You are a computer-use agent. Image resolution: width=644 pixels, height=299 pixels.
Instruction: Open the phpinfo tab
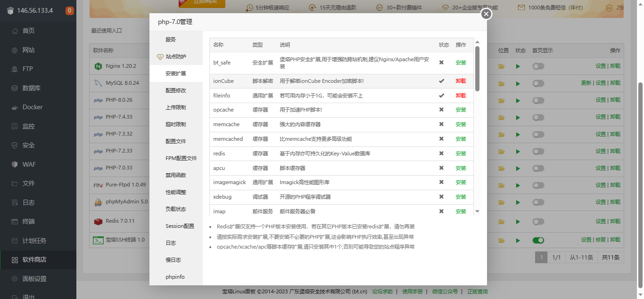pyautogui.click(x=176, y=277)
